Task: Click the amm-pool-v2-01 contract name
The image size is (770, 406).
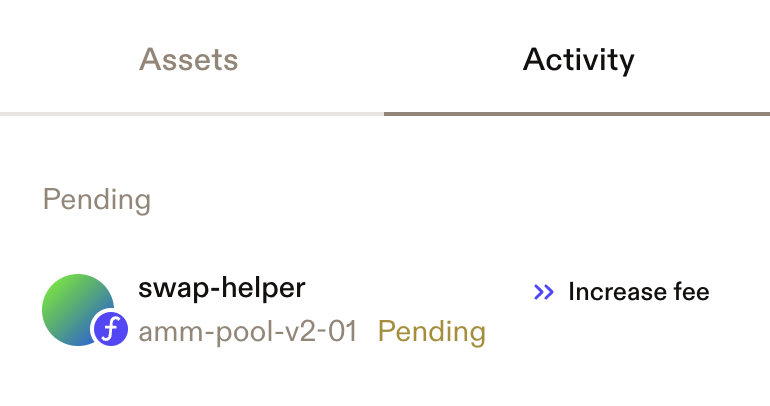Action: 248,331
